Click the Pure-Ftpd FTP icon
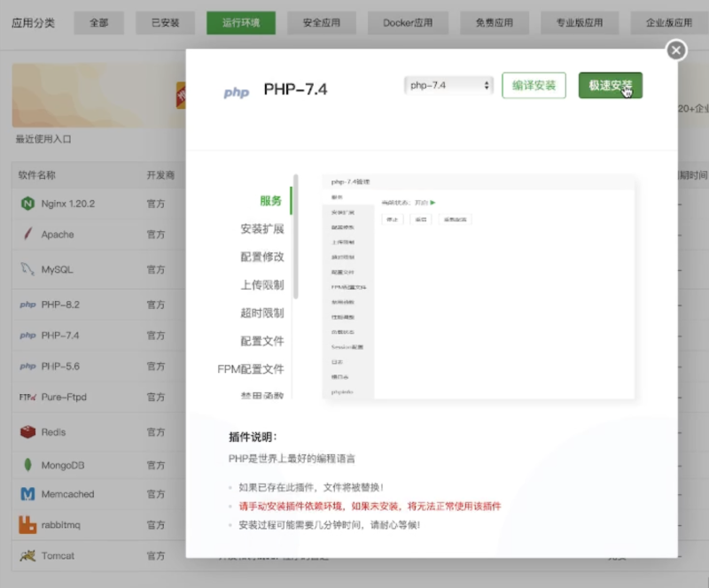The height and width of the screenshot is (588, 709). point(27,397)
